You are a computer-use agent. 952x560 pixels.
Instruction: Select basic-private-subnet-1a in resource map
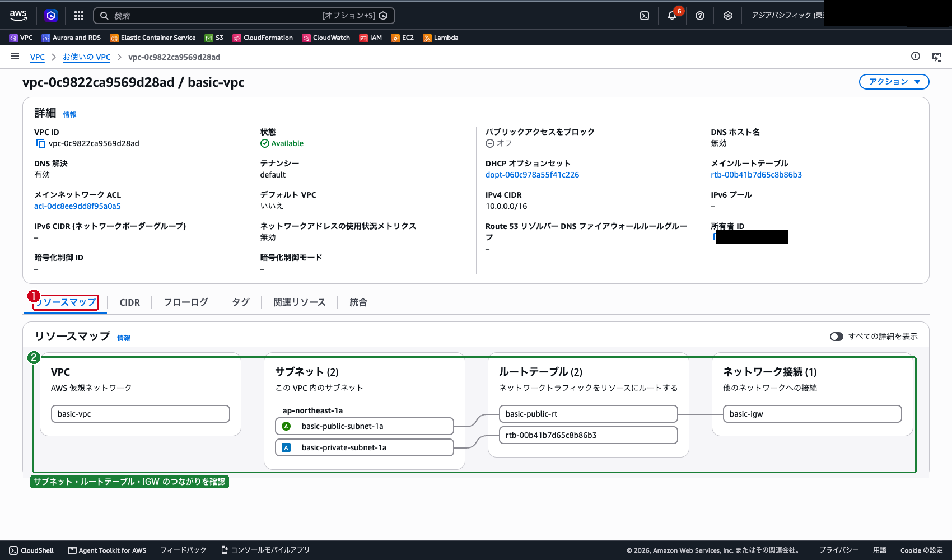365,447
